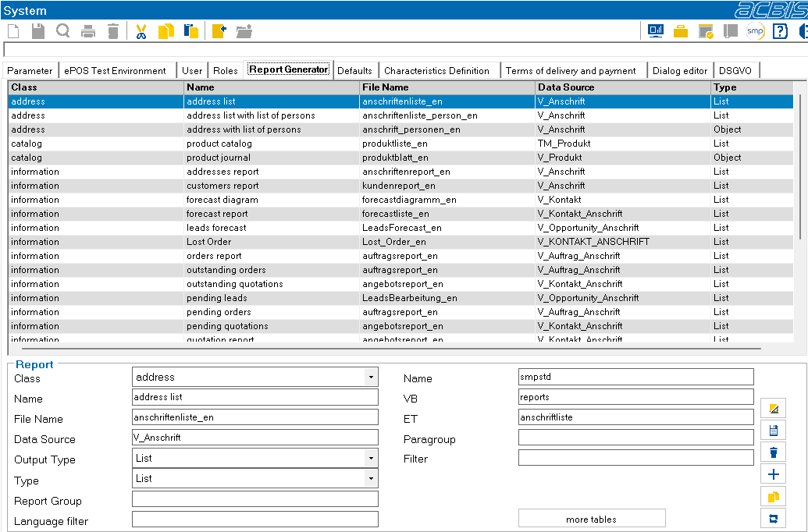Click the magnifier Search toolbar icon
The width and height of the screenshot is (808, 532).
(63, 31)
